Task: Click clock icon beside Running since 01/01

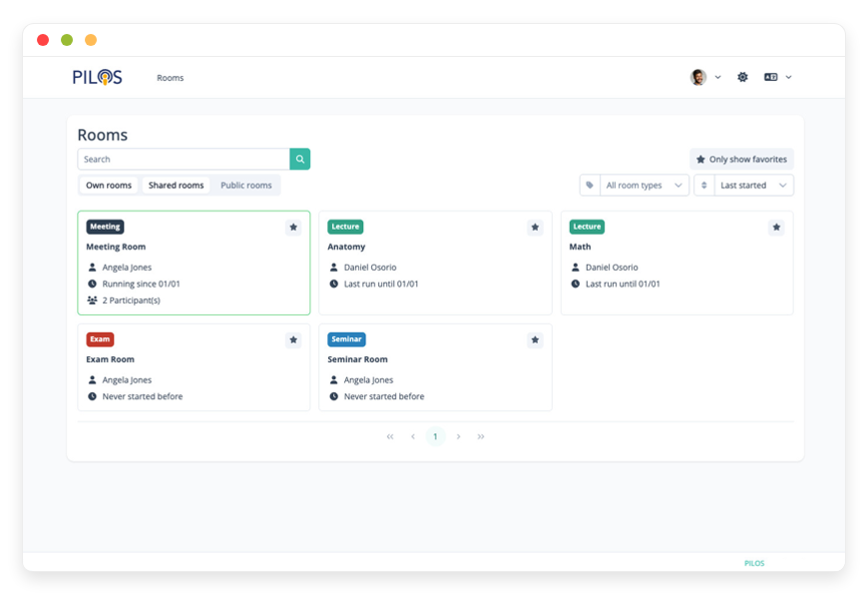Action: point(93,284)
